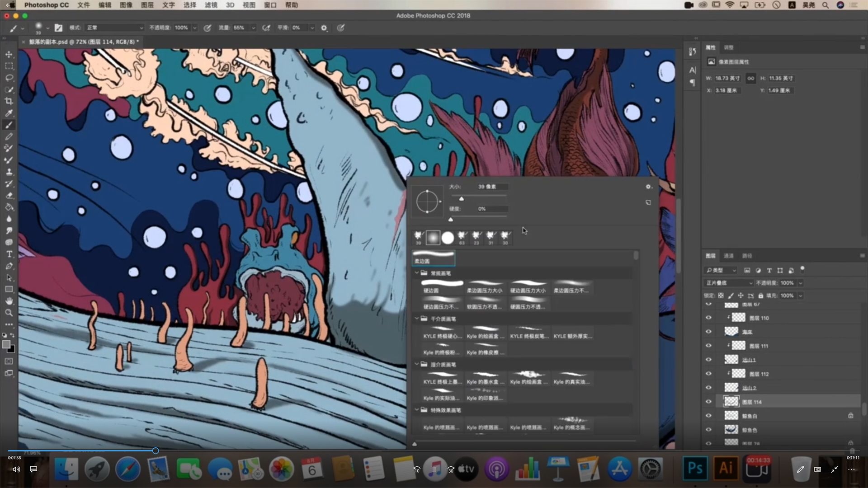
Task: Pick the recent hard round brush thumbnail
Action: (448, 238)
